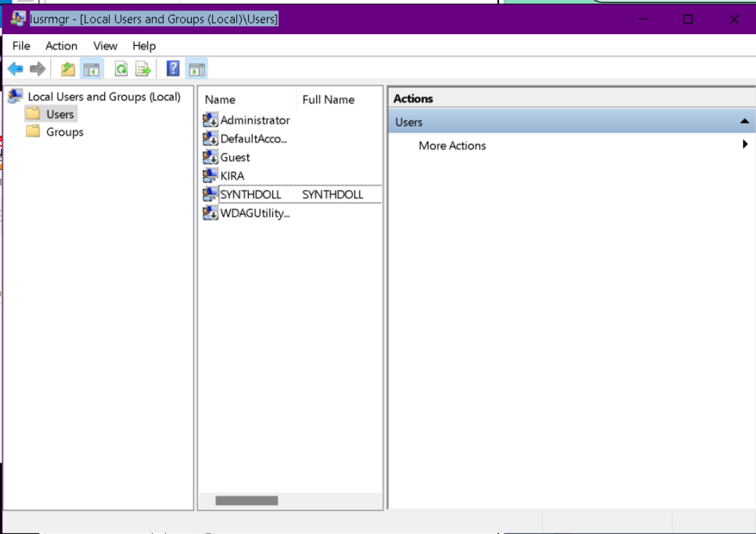The width and height of the screenshot is (756, 534).
Task: Click the Up one level folder icon
Action: 67,69
